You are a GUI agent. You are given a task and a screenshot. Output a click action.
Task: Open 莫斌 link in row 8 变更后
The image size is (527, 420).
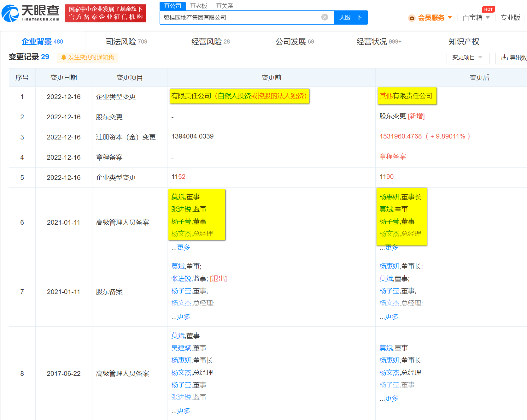click(x=386, y=348)
